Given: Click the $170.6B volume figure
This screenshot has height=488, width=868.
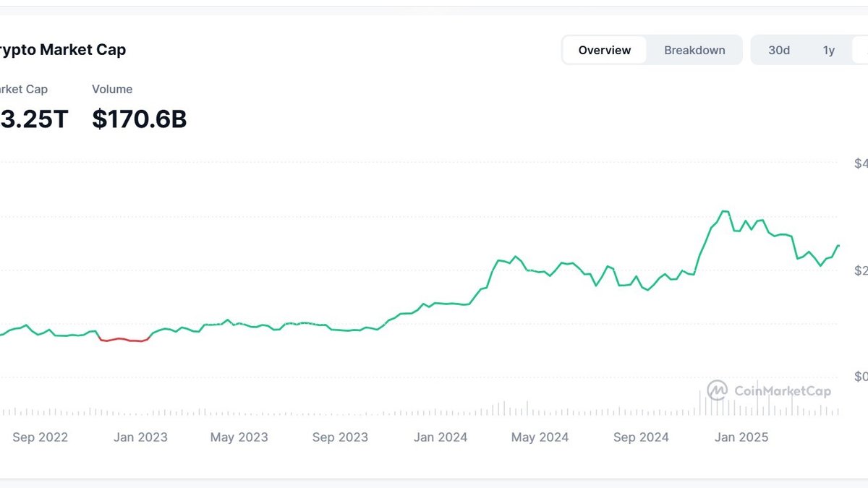Looking at the screenshot, I should tap(139, 119).
